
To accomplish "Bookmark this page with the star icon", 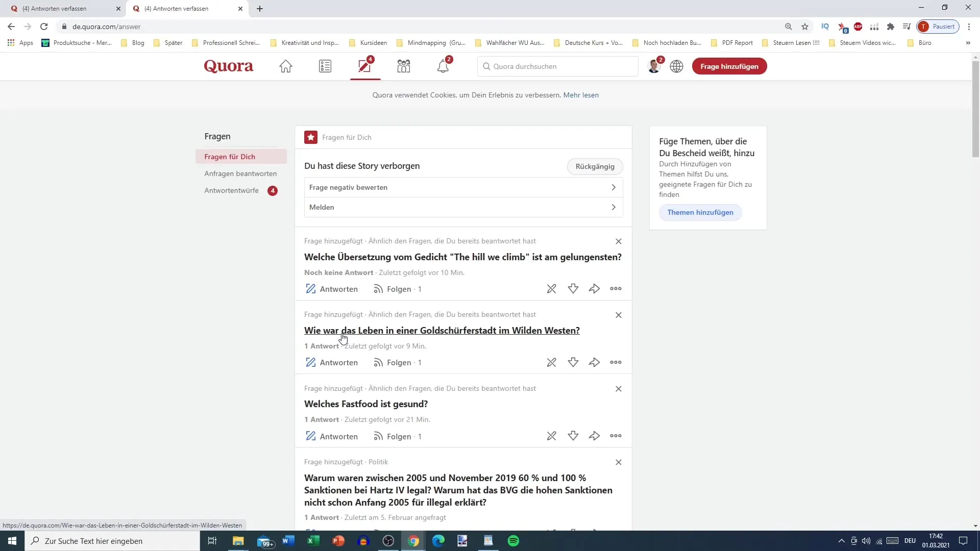I will coord(805,27).
